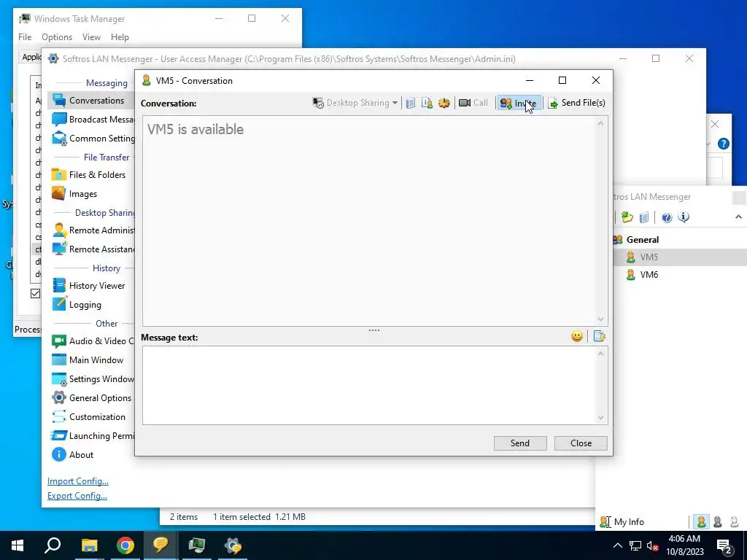This screenshot has height=560, width=747.
Task: Select Images in the sidebar
Action: [x=74, y=194]
